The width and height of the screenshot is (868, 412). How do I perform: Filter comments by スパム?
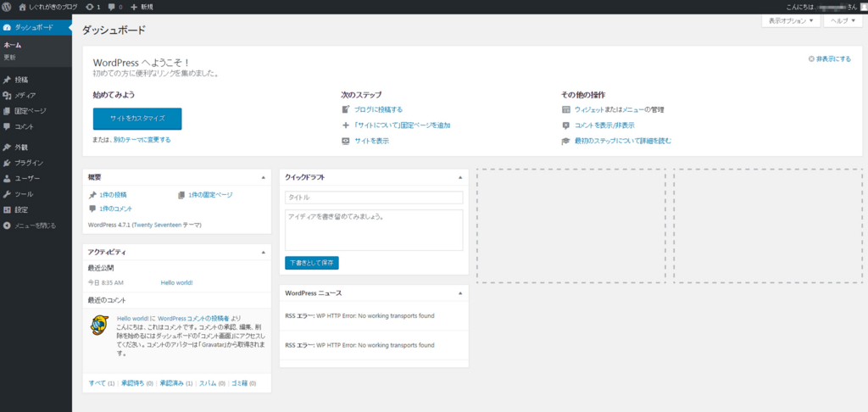tap(208, 382)
